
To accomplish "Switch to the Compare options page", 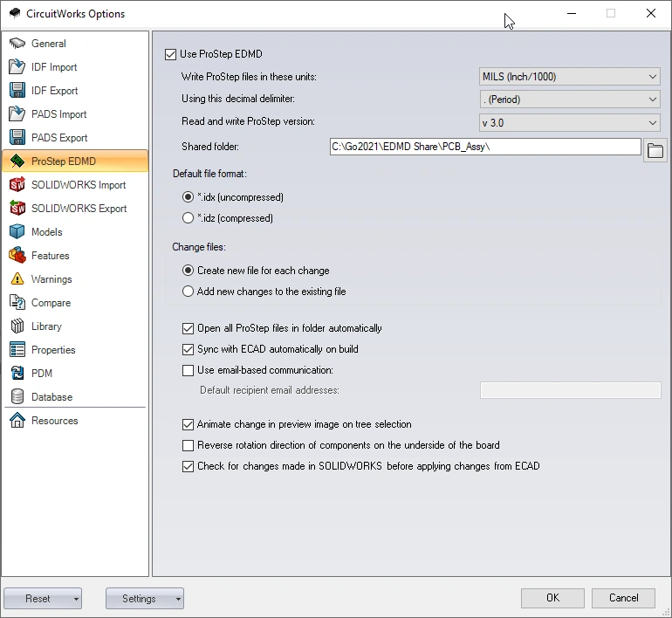I will (x=51, y=303).
